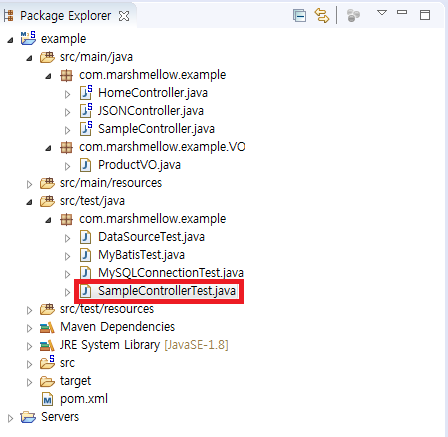Click the Package Explorer tab icon
Viewport: 448px width, 437px height.
coord(9,16)
